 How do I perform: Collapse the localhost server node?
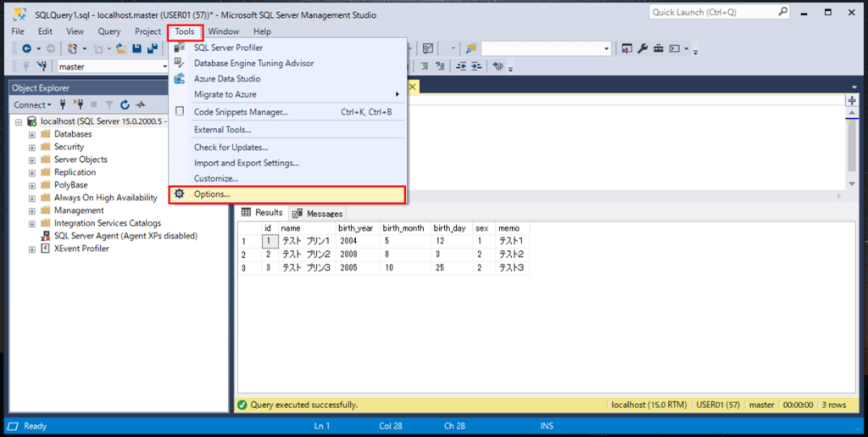pyautogui.click(x=19, y=121)
